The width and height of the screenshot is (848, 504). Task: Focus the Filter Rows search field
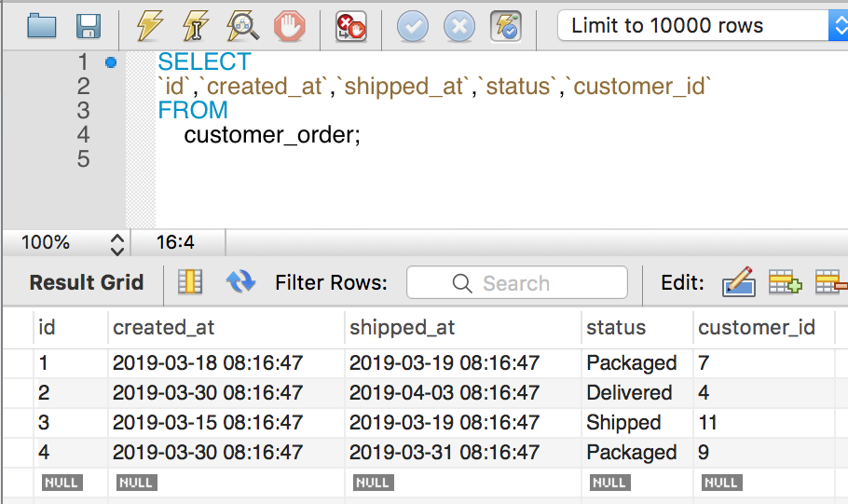pos(517,282)
